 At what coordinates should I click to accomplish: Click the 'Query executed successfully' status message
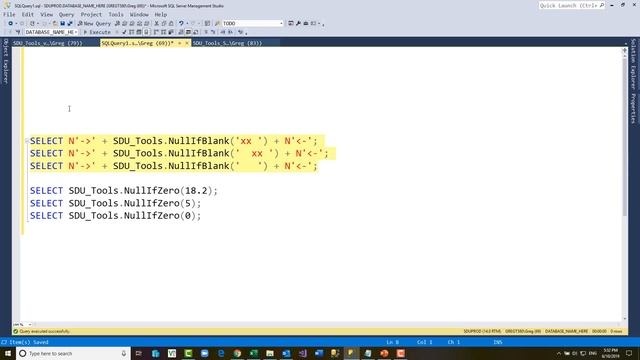(44, 331)
